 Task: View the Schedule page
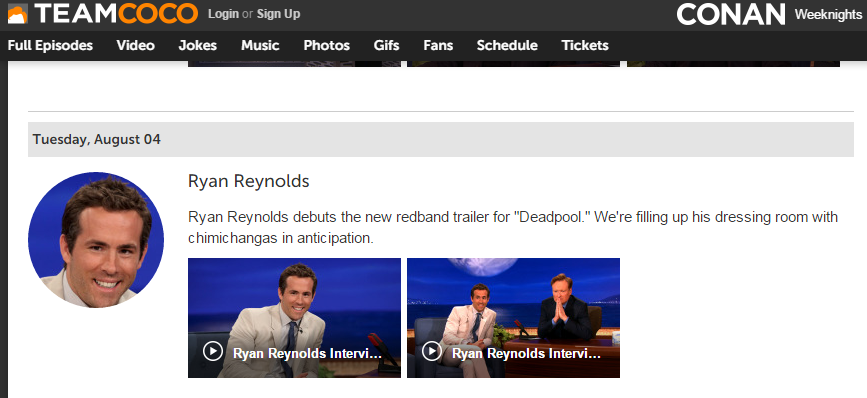[507, 45]
